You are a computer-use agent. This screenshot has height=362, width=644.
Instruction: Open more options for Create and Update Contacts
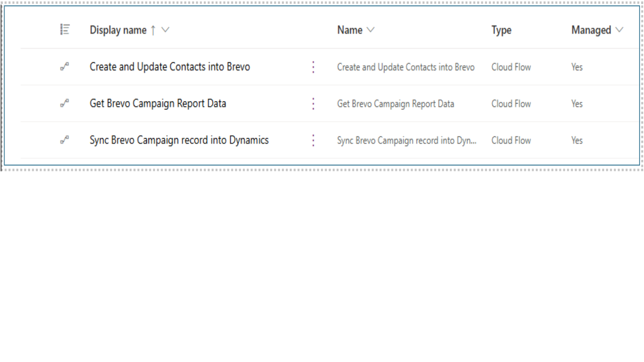pyautogui.click(x=313, y=67)
